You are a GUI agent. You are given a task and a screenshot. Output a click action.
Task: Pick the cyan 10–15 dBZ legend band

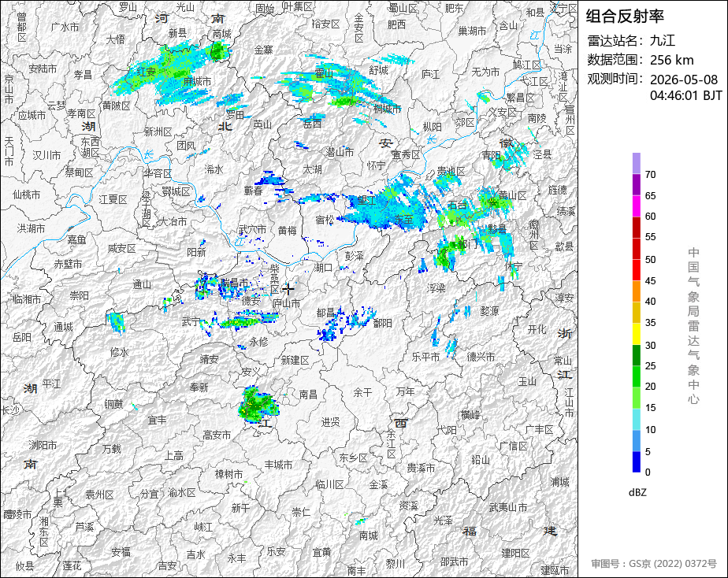[636, 419]
